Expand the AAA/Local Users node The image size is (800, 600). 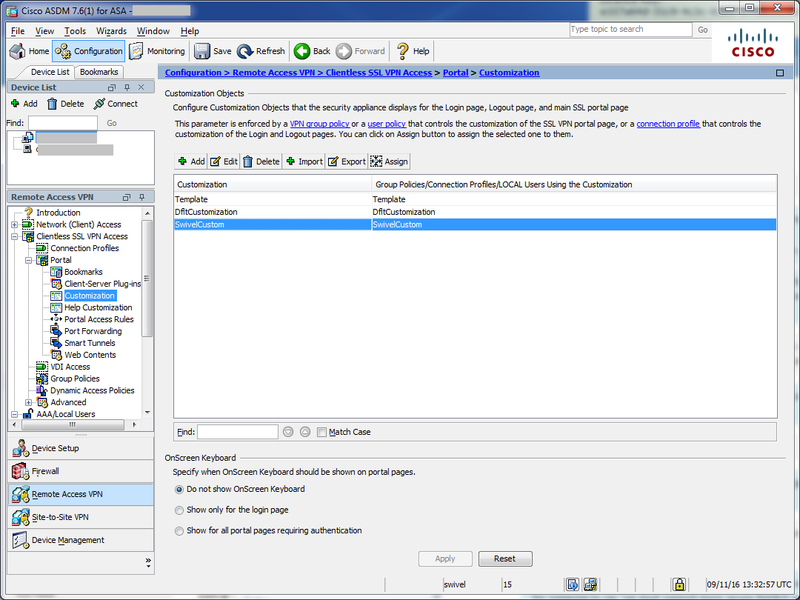[15, 414]
